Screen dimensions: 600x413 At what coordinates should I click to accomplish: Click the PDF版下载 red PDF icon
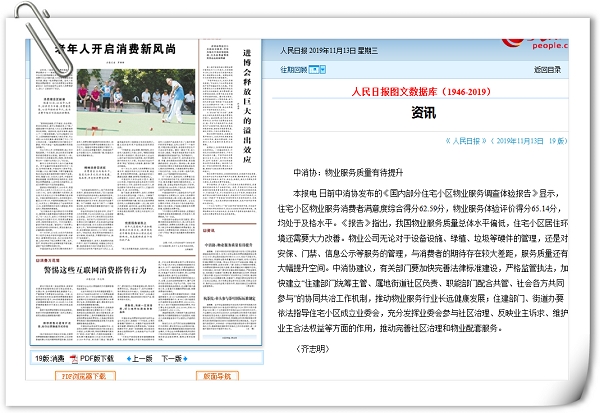coord(74,359)
